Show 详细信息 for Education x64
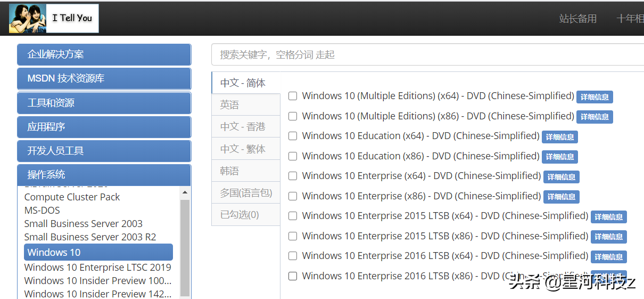Image resolution: width=644 pixels, height=299 pixels. click(x=560, y=137)
